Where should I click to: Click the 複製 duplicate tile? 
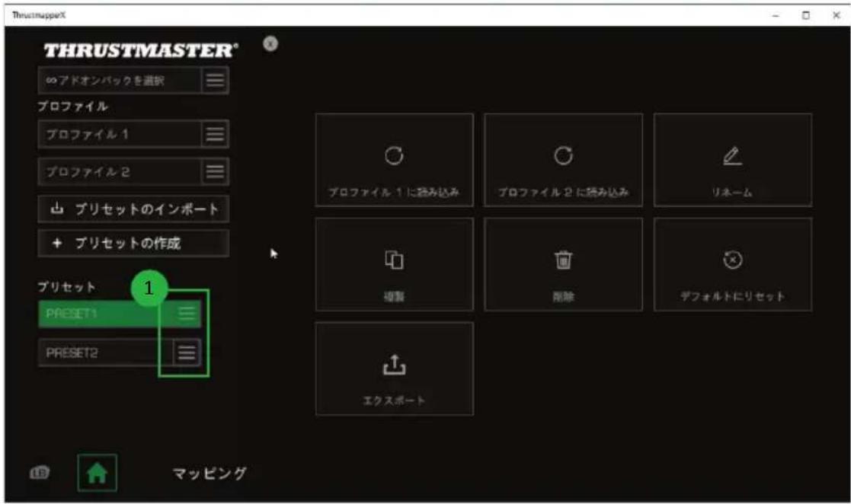[395, 265]
